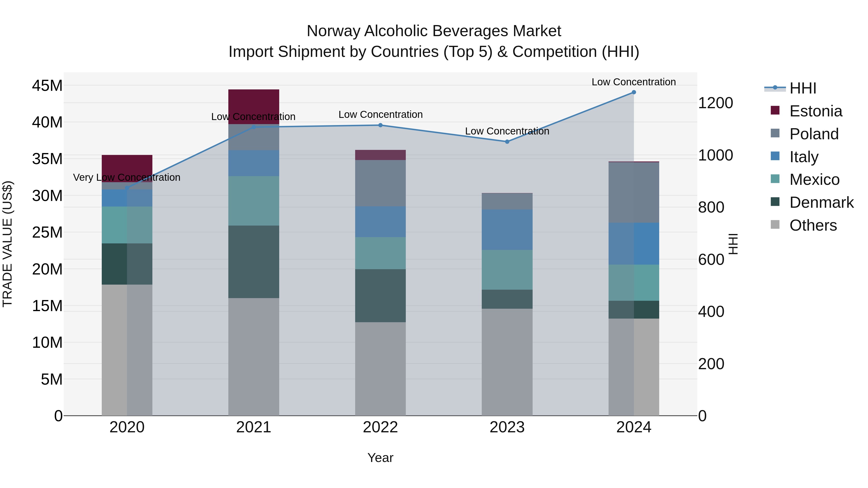Click the 'TRADE VALUE (US$)' axis title
Viewport: 868px width, 488px height.
coord(7,244)
